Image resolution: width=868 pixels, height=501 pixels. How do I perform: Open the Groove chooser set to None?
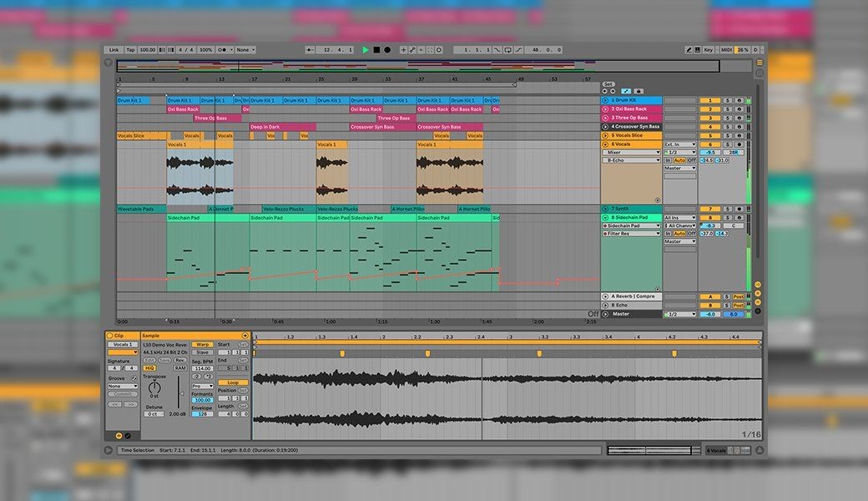122,387
